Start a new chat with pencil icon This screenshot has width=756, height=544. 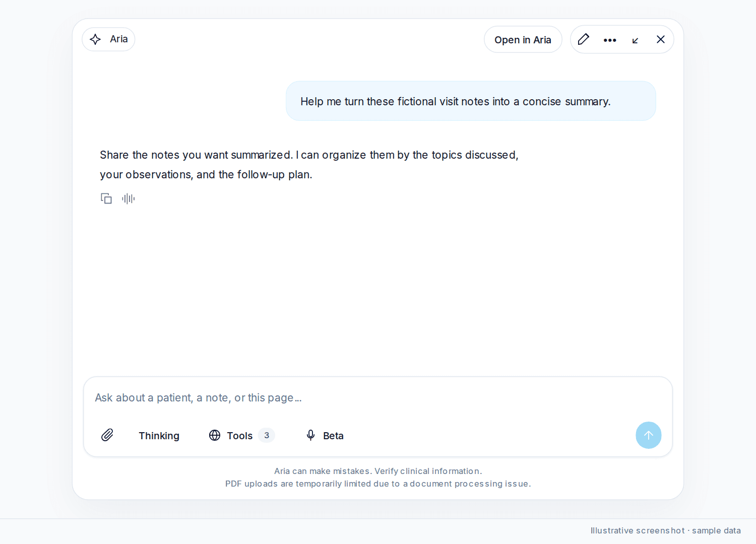pyautogui.click(x=584, y=39)
